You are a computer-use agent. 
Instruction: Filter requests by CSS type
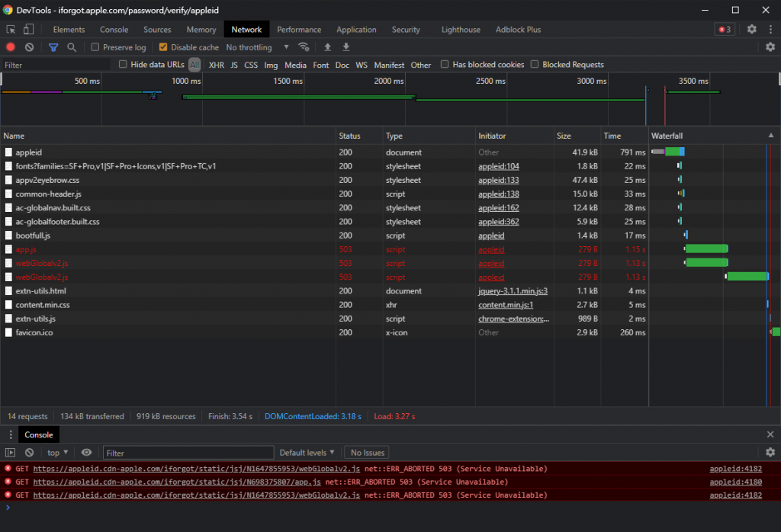[x=251, y=66]
